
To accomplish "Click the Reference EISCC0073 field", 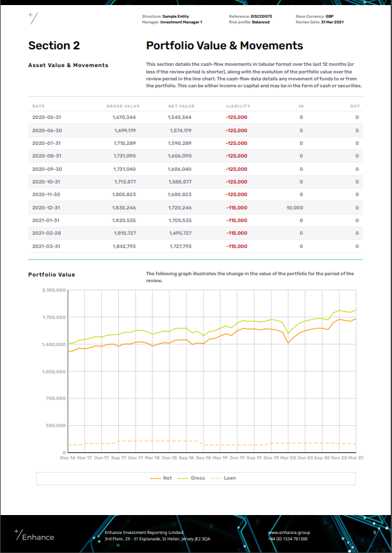I will click(250, 16).
